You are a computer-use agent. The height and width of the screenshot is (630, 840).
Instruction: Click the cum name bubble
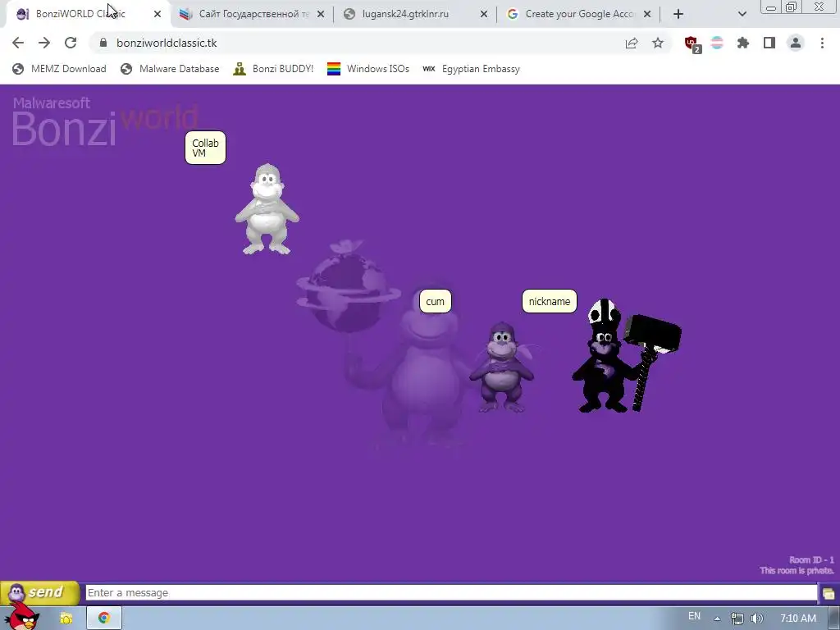435,301
